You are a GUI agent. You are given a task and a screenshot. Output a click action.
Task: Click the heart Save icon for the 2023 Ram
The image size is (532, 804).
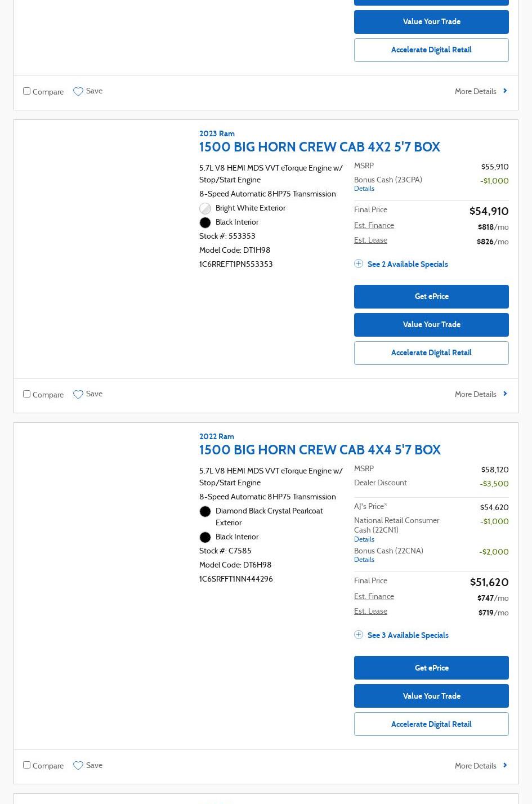(78, 395)
